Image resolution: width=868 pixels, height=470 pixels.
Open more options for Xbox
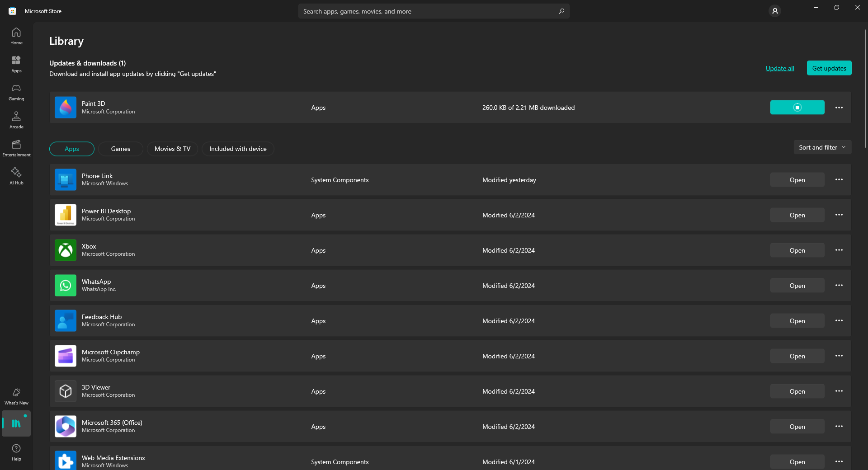click(839, 250)
